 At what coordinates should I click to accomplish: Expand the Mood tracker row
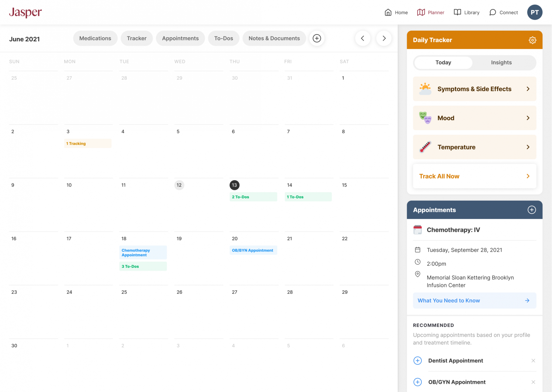tap(474, 118)
